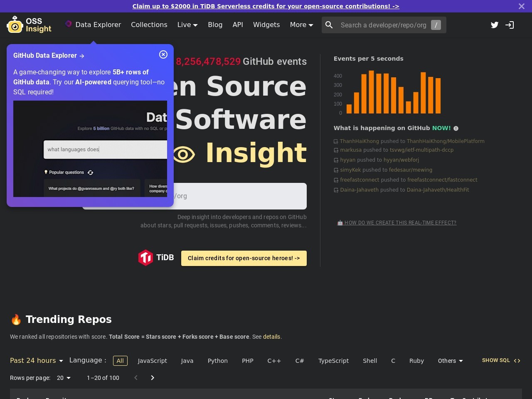Filter trending repos by PHP
The height and width of the screenshot is (399, 532).
coord(248,361)
